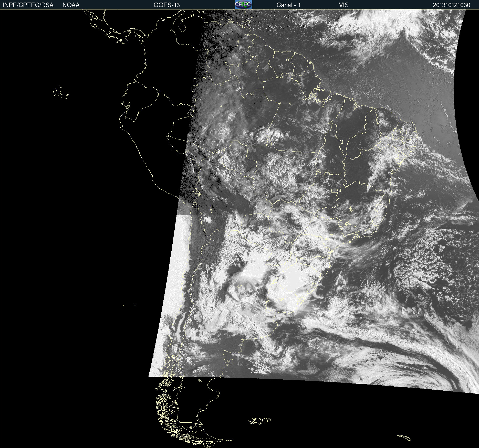
Task: Click the INPE/CPTEC/DSA header label
Action: coord(28,5)
